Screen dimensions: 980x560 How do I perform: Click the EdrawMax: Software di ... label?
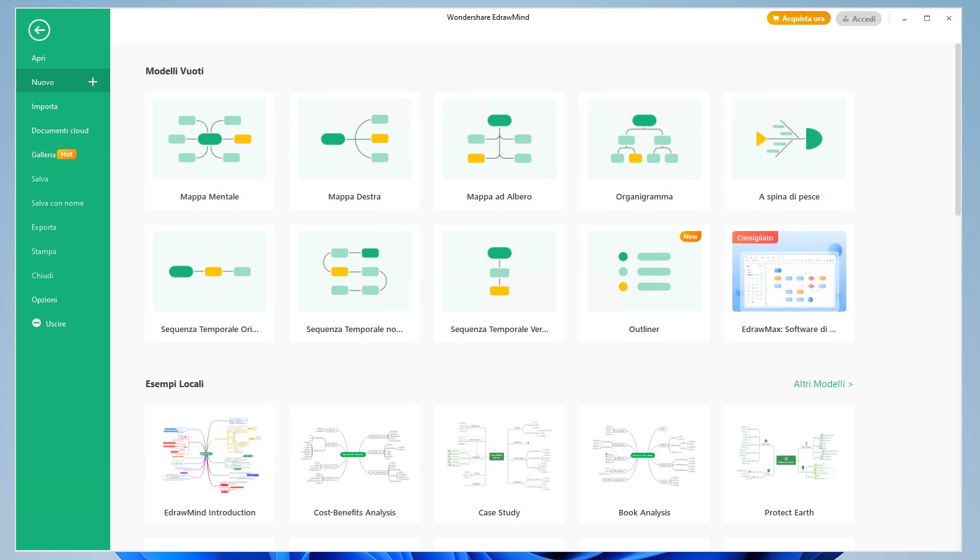(x=789, y=330)
